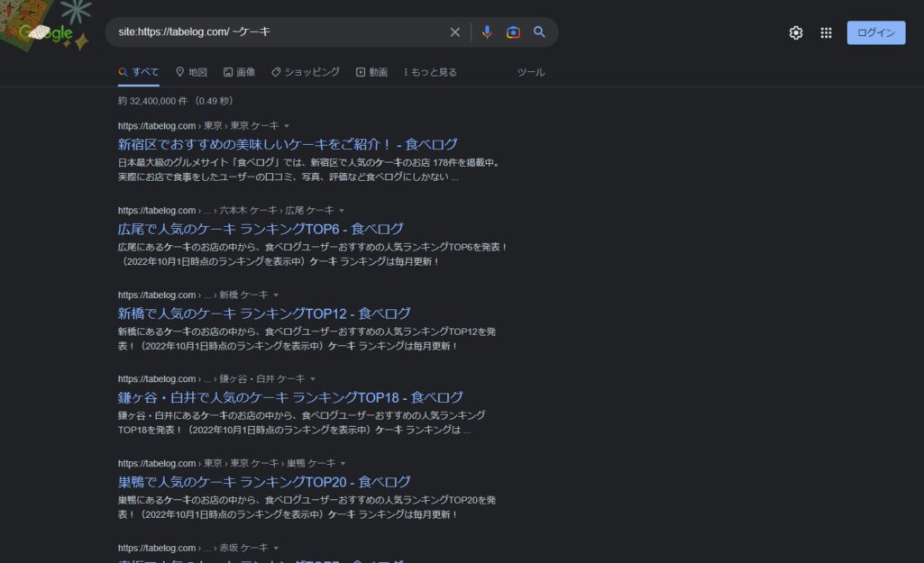Expand dropdown arrow beside 東京 ケーキ URL
The image size is (924, 563).
(287, 126)
